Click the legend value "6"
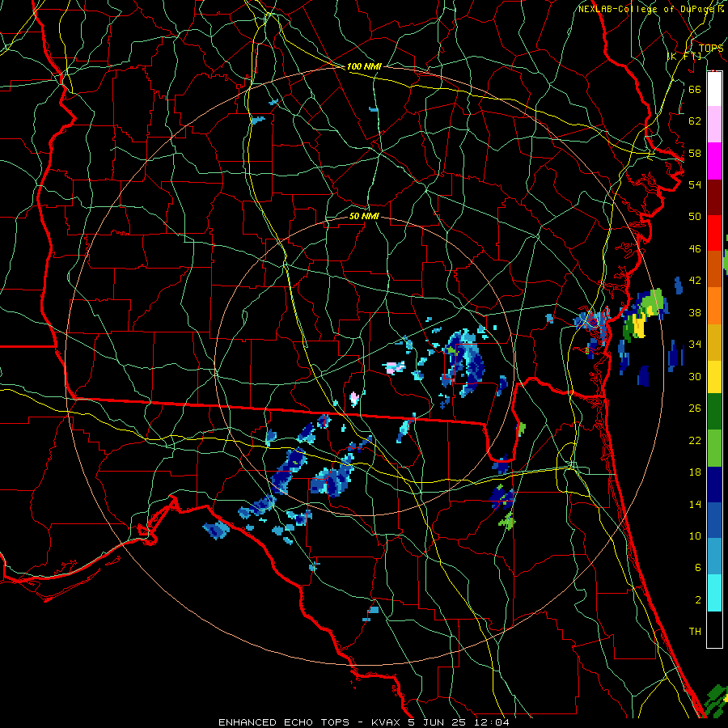 point(697,568)
